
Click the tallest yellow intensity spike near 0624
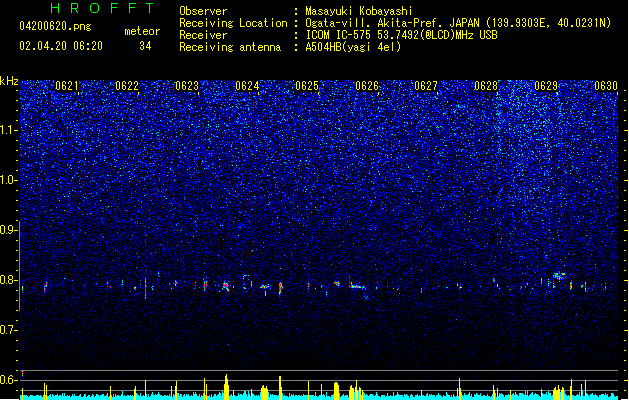coord(226,387)
